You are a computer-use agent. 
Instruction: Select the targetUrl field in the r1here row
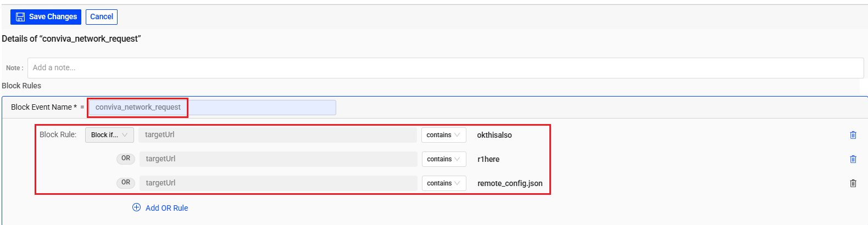[x=278, y=159]
